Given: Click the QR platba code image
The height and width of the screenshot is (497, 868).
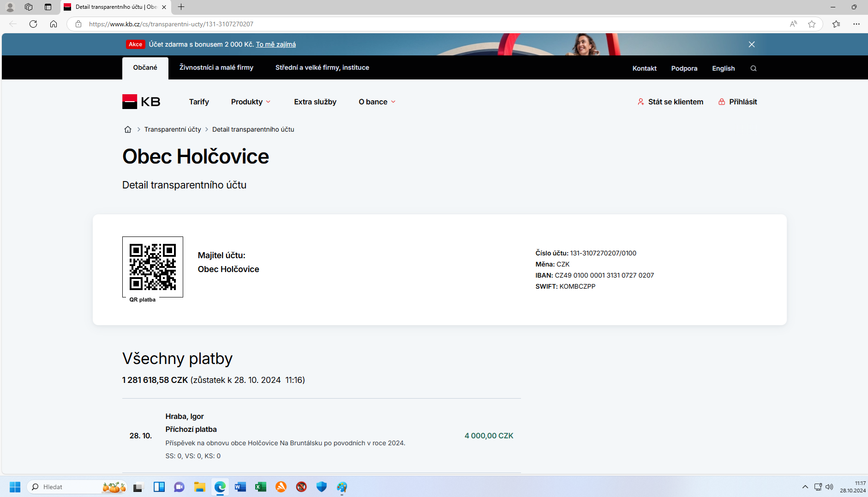Looking at the screenshot, I should [x=153, y=267].
